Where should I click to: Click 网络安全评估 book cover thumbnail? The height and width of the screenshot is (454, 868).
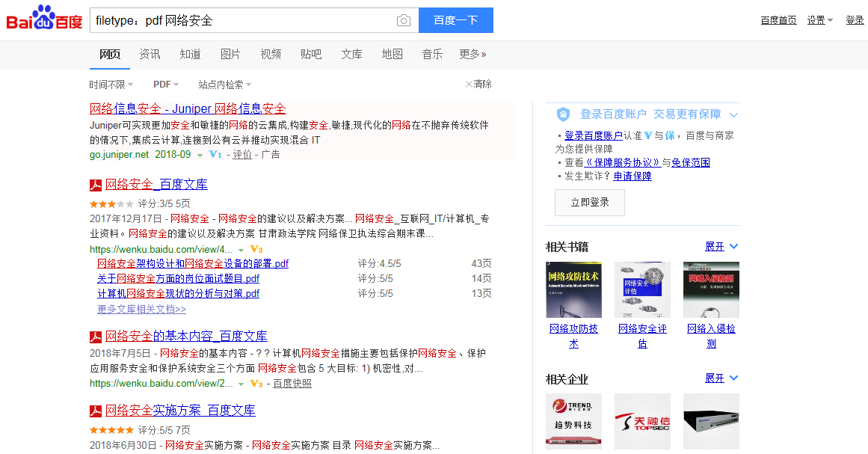[x=642, y=289]
